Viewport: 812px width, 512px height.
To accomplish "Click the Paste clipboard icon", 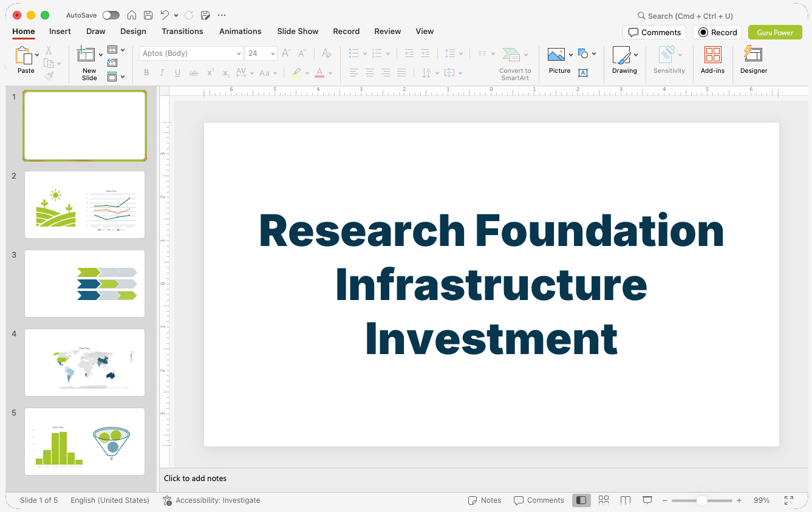I will 24,56.
